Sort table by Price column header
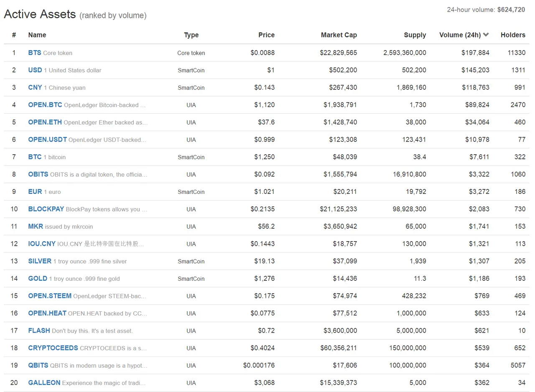The width and height of the screenshot is (535, 392). coord(266,35)
